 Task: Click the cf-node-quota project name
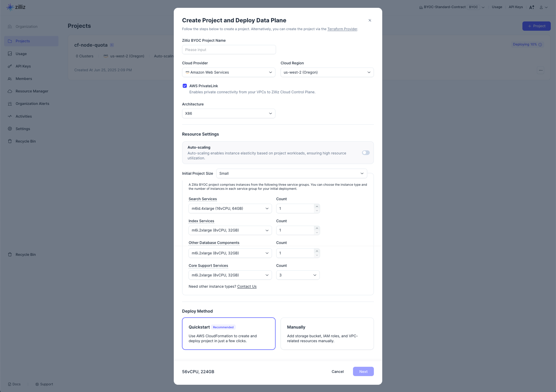coord(91,45)
